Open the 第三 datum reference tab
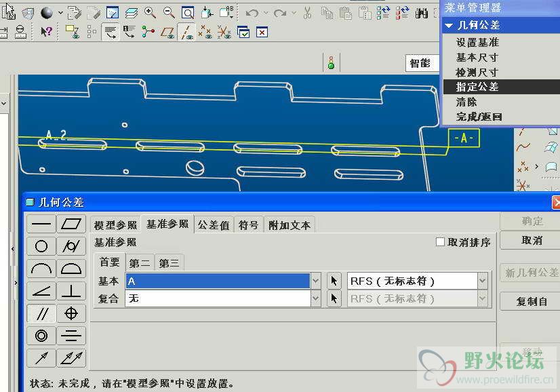The width and height of the screenshot is (560, 392). coord(169,263)
